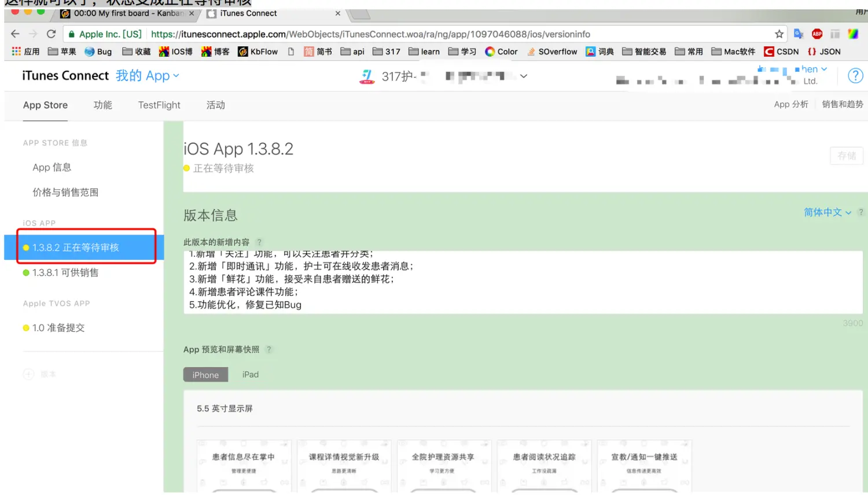Open the help question mark circle

coord(855,76)
